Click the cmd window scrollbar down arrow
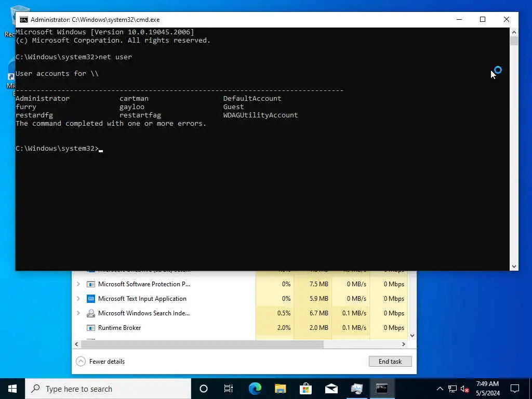This screenshot has width=532, height=399. 514,267
